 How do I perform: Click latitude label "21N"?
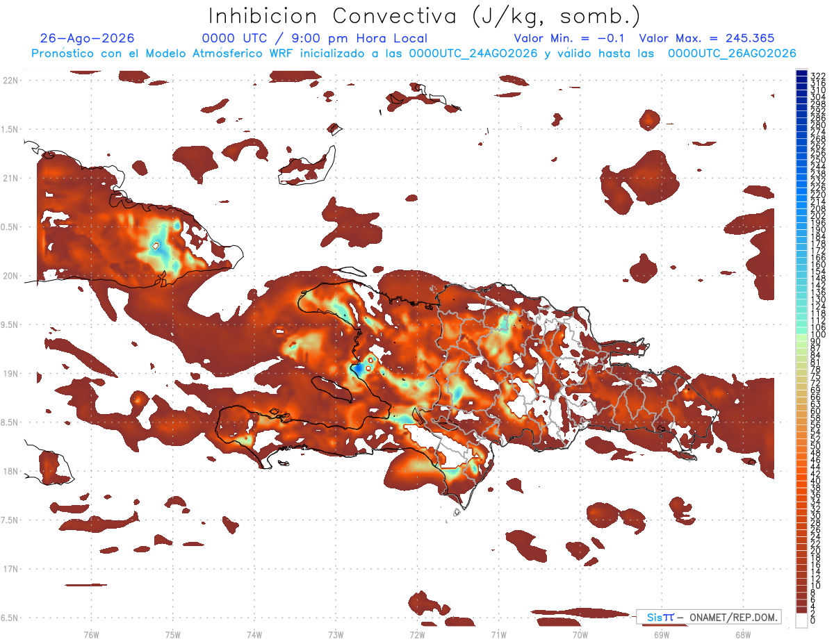tap(10, 179)
